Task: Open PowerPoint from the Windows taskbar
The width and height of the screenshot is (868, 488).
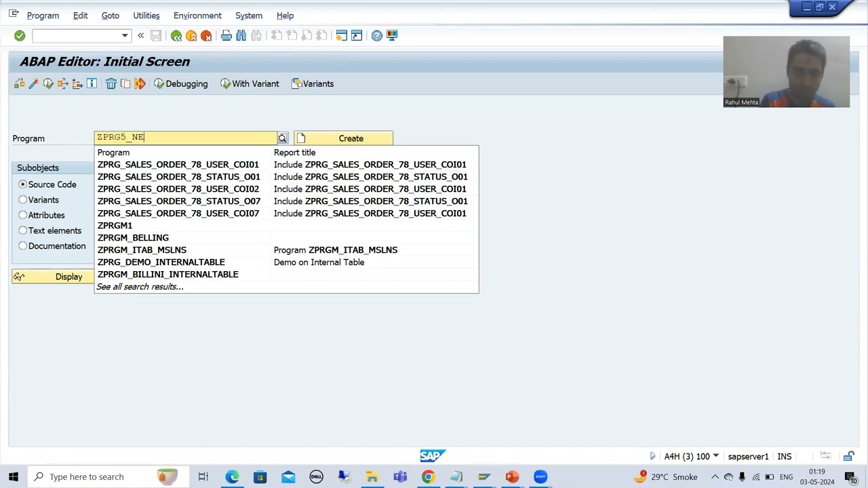Action: 512,476
